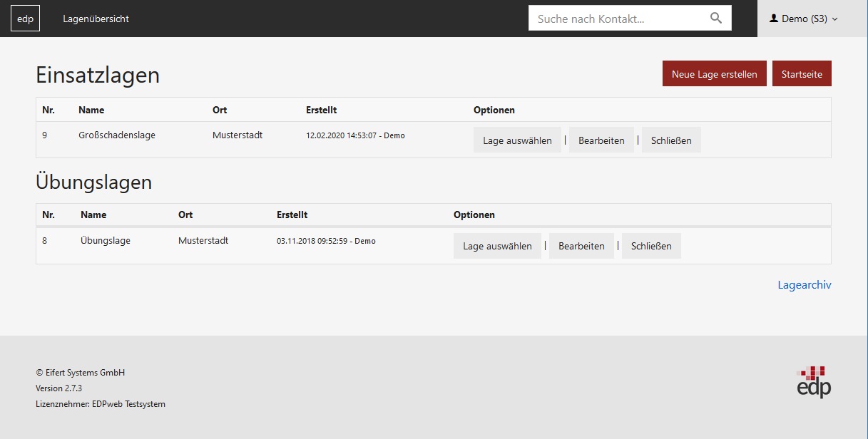Viewport: 868px width, 439px height.
Task: Click Musterstadt in Einsatzlagen table
Action: click(238, 135)
